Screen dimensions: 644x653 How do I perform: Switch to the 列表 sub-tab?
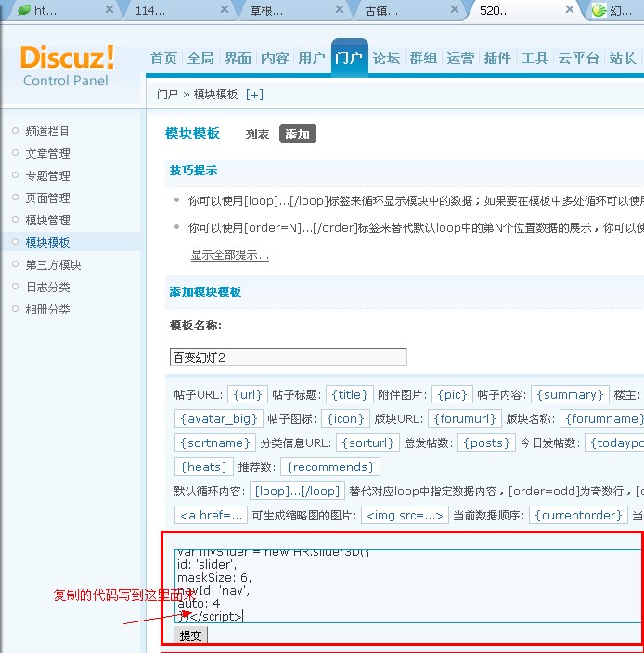click(257, 134)
